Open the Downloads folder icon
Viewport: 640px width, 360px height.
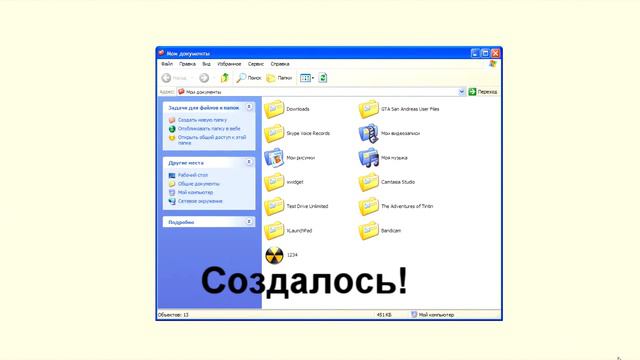pos(274,109)
